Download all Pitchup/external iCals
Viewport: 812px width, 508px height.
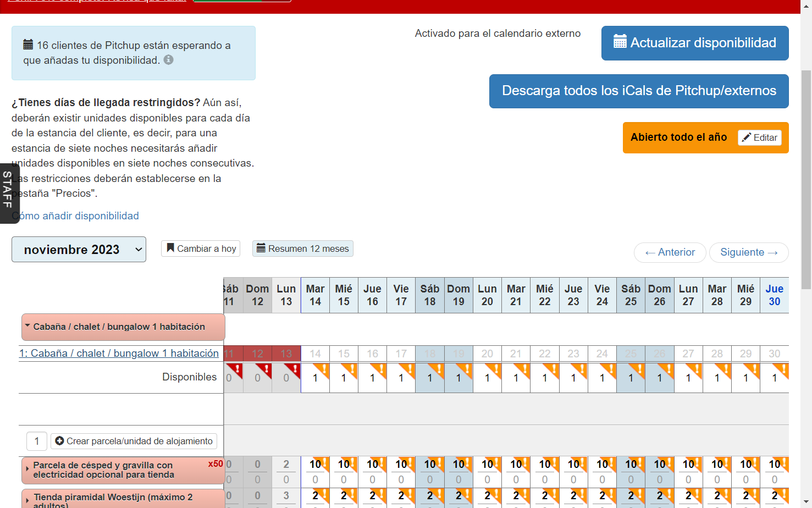639,91
